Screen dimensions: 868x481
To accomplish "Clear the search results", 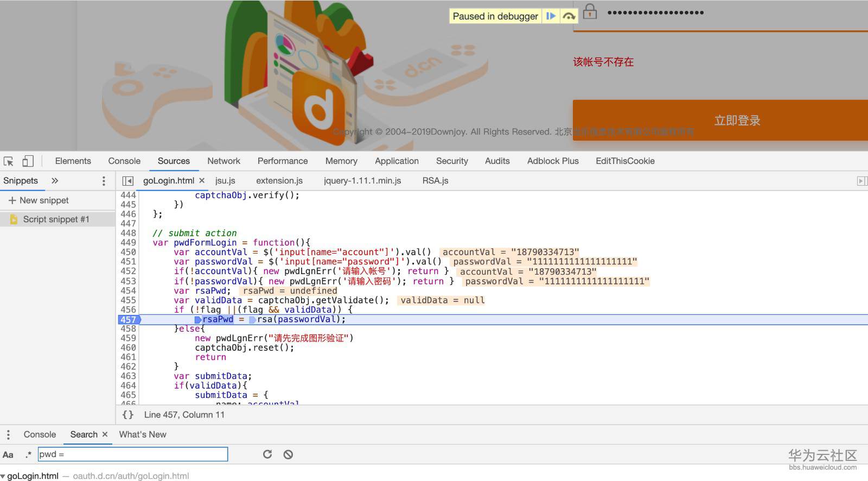I will [x=288, y=454].
